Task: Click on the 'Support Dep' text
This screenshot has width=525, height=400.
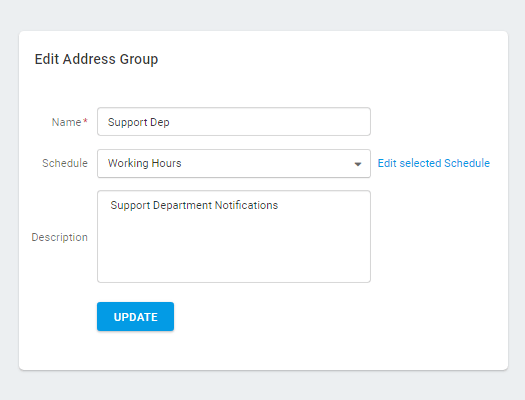Action: click(x=138, y=122)
